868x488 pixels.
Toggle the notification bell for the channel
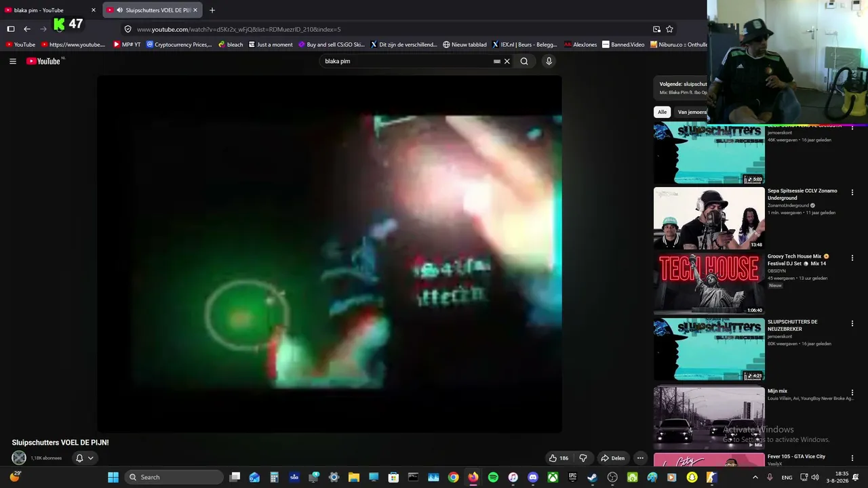click(x=79, y=458)
